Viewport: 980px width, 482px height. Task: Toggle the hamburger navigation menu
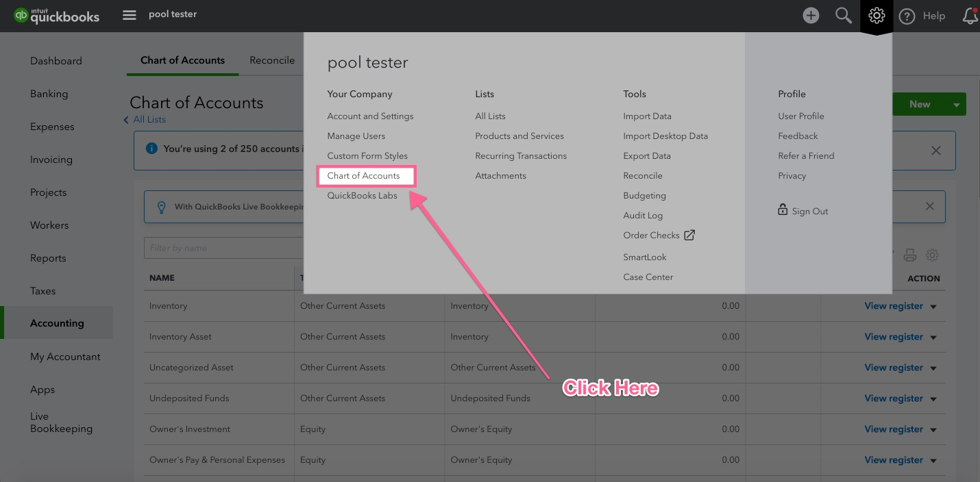pos(130,14)
